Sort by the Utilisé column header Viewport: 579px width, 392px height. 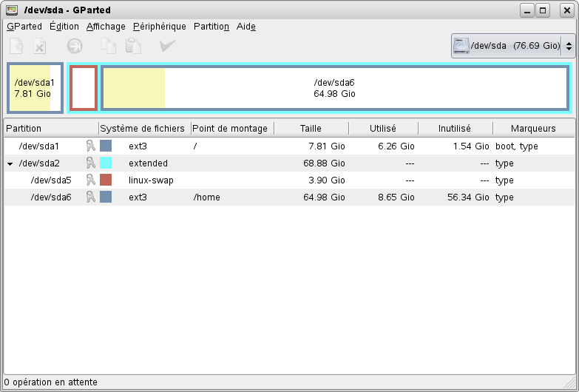click(x=383, y=128)
